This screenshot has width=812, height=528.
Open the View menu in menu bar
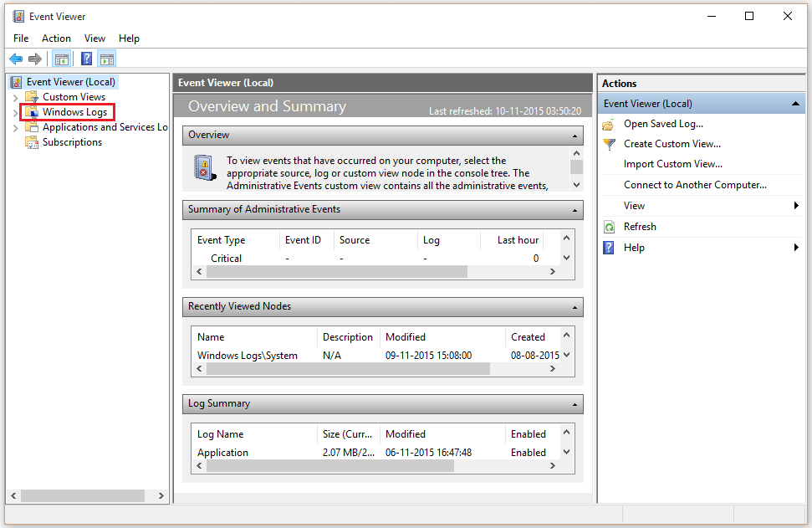94,38
